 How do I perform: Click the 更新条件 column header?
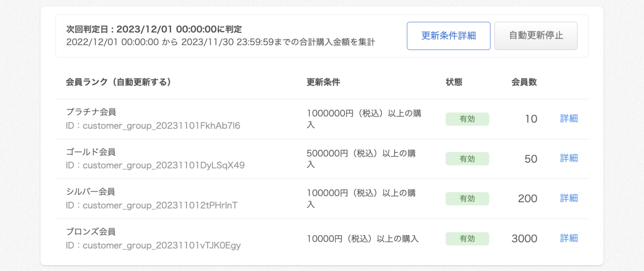tap(323, 82)
